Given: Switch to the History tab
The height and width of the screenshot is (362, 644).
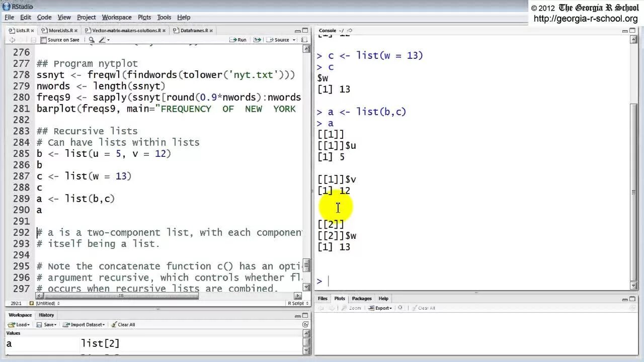Looking at the screenshot, I should 46,315.
